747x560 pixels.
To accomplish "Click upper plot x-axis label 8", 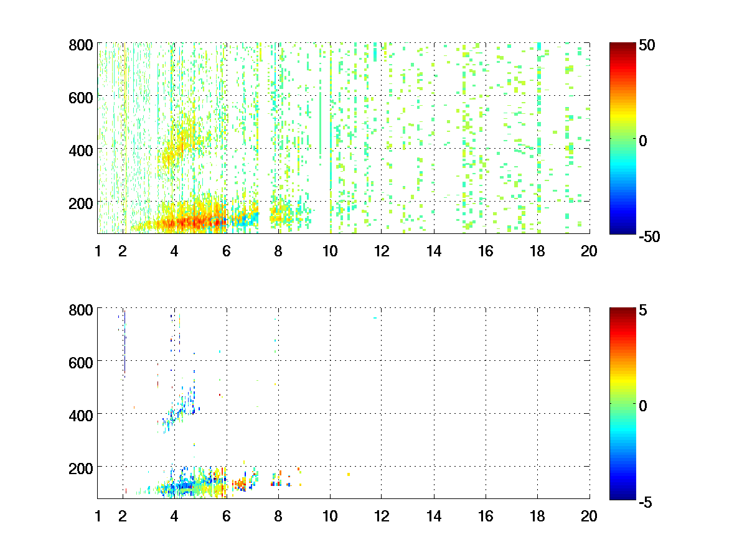I will (x=278, y=251).
